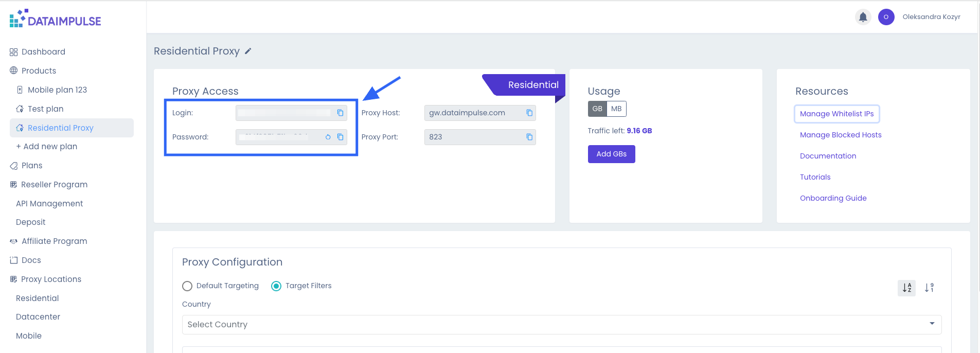The width and height of the screenshot is (980, 353).
Task: Click the Proxy Port field
Action: tap(473, 137)
